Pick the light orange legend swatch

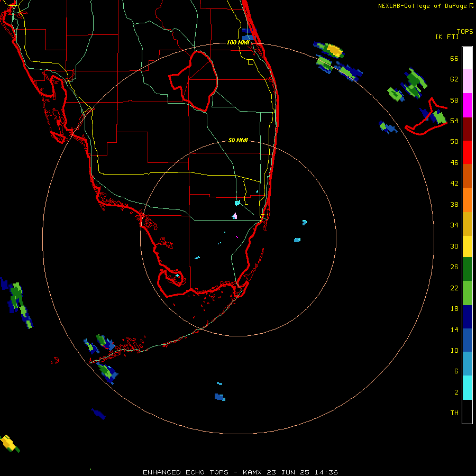(467, 200)
